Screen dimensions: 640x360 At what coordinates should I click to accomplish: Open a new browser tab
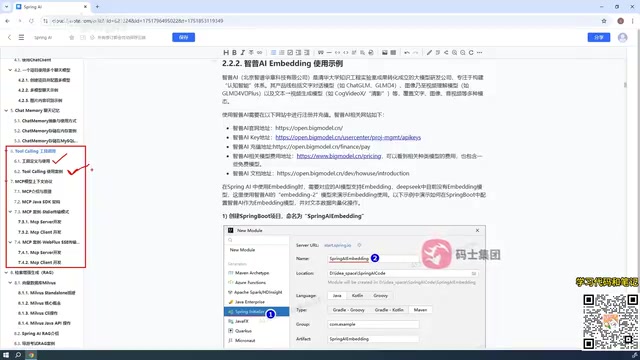tap(97, 7)
